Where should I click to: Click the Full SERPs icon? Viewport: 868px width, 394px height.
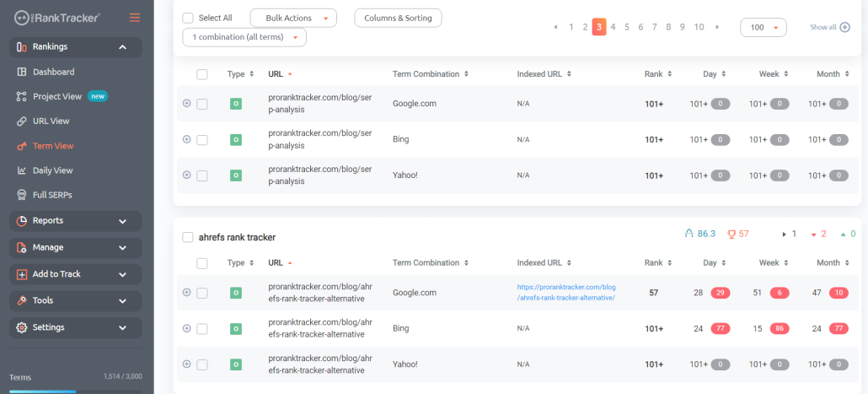click(x=22, y=195)
